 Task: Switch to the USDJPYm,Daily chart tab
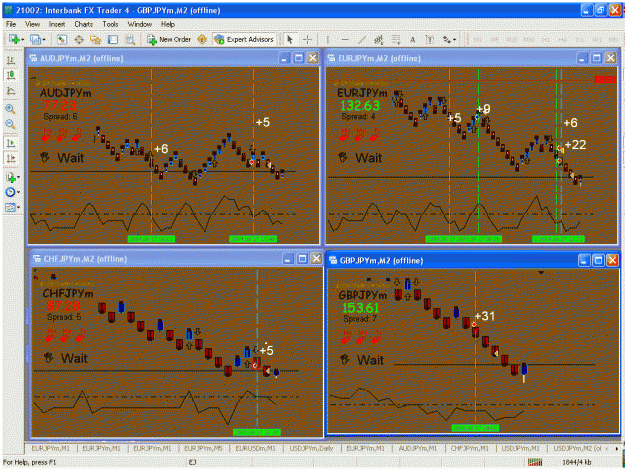coord(311,448)
